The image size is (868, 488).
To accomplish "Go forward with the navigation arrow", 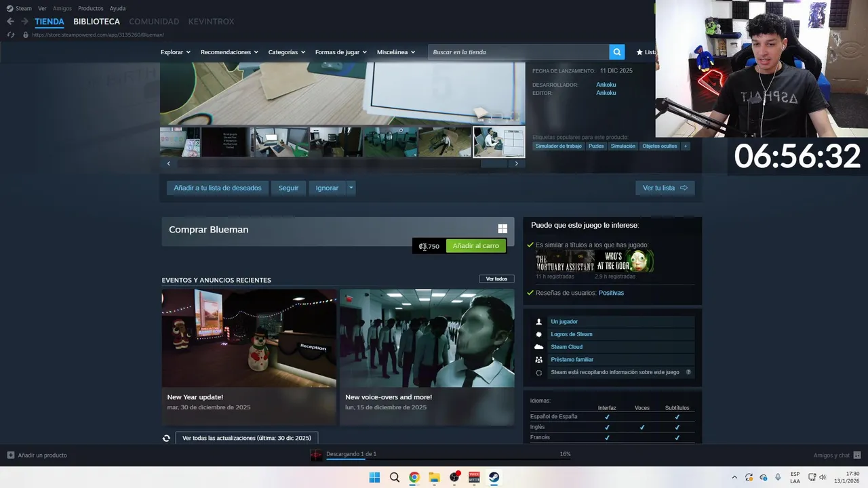I will tap(24, 22).
